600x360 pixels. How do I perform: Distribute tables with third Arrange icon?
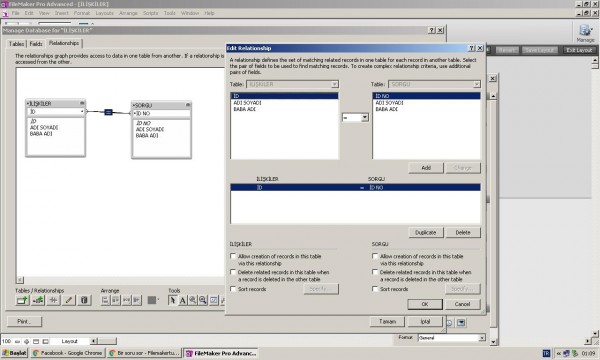point(126,300)
